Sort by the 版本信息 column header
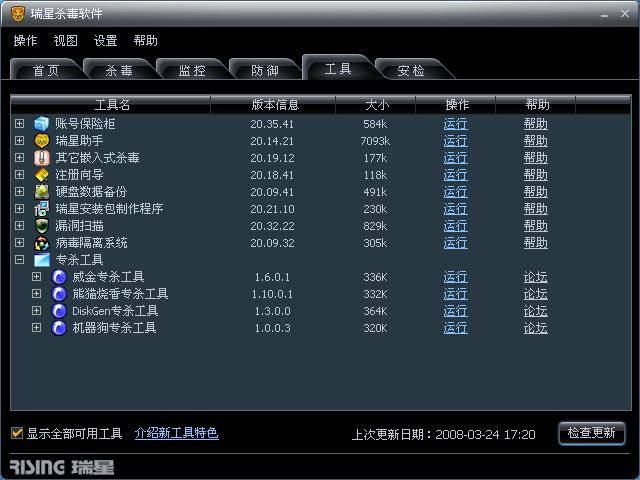This screenshot has width=640, height=480. pyautogui.click(x=273, y=105)
